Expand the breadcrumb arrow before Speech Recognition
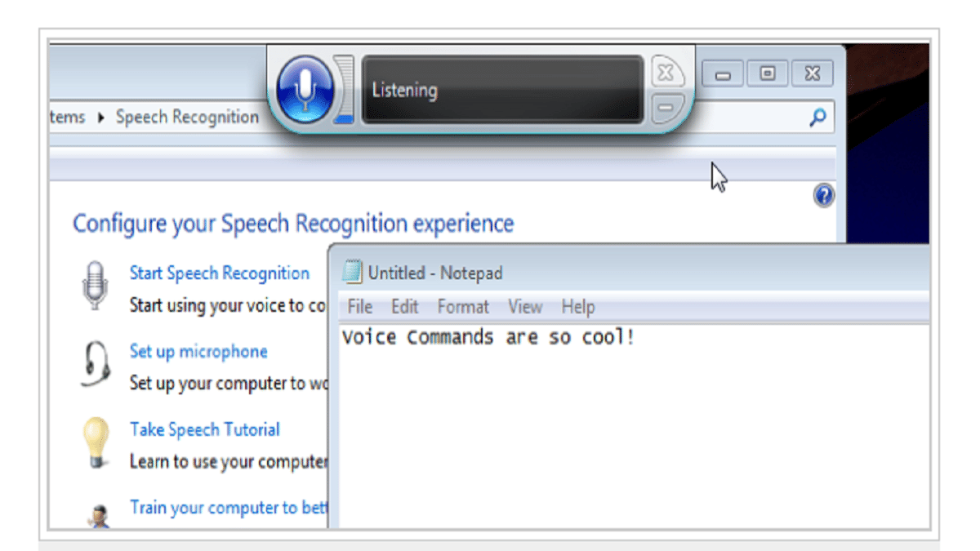The image size is (980, 551). click(100, 117)
